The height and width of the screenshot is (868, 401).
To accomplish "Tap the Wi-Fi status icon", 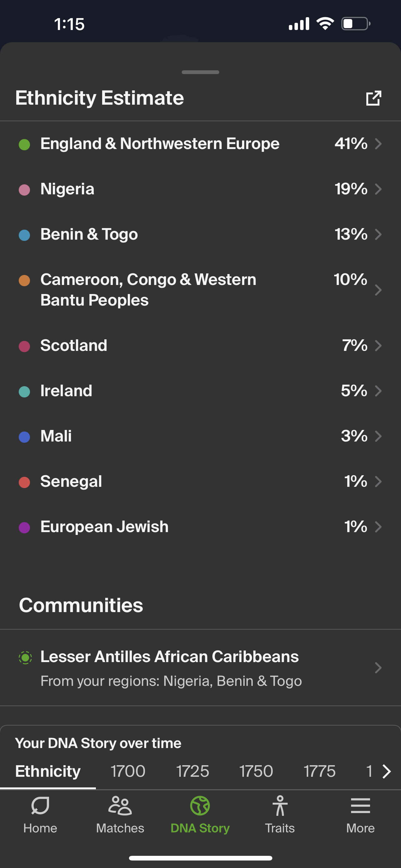I will [x=325, y=23].
